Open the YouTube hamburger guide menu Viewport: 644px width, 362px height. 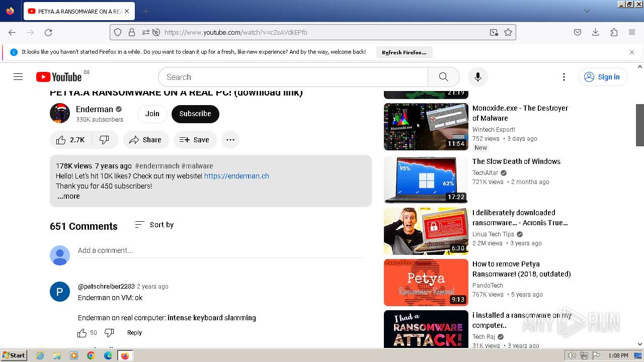(x=18, y=77)
